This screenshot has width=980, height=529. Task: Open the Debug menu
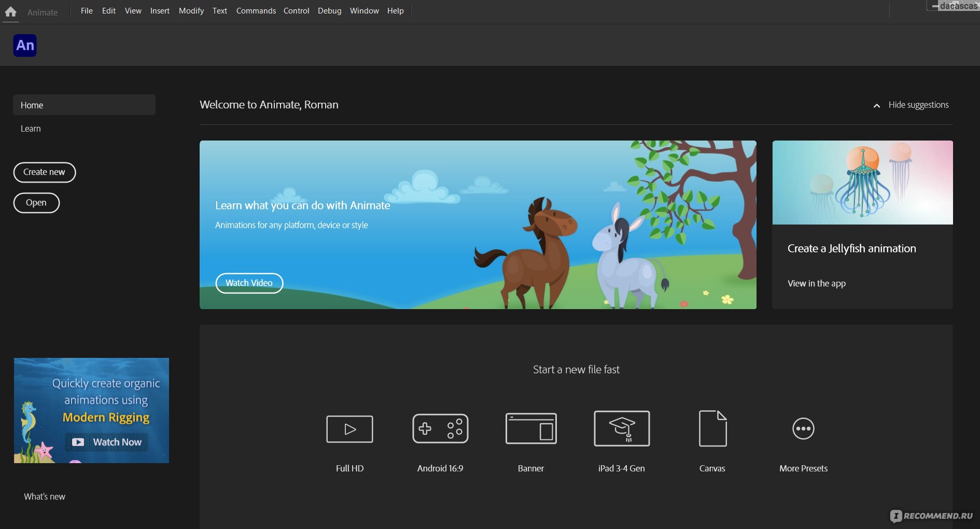click(x=329, y=11)
